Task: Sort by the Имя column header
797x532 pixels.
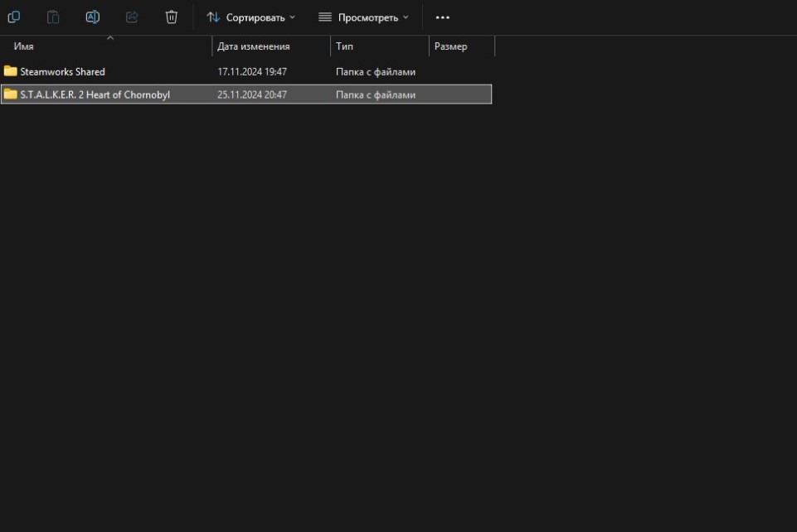Action: [25, 46]
